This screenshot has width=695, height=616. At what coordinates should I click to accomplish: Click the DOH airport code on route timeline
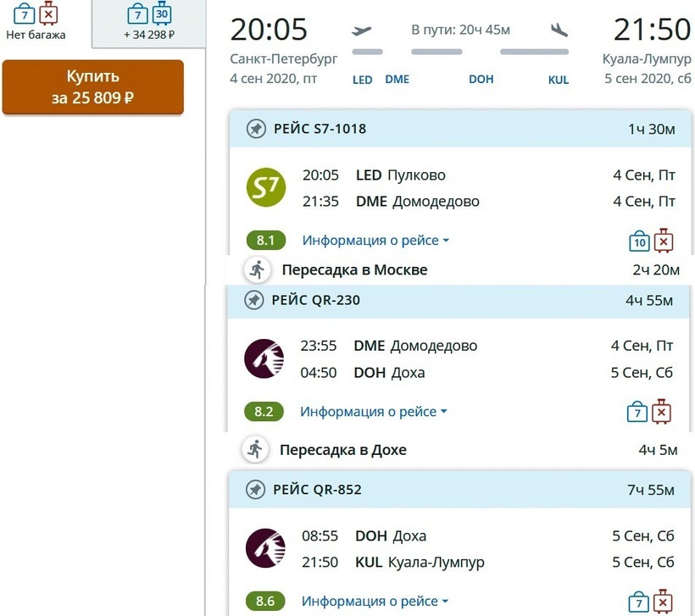pyautogui.click(x=481, y=80)
